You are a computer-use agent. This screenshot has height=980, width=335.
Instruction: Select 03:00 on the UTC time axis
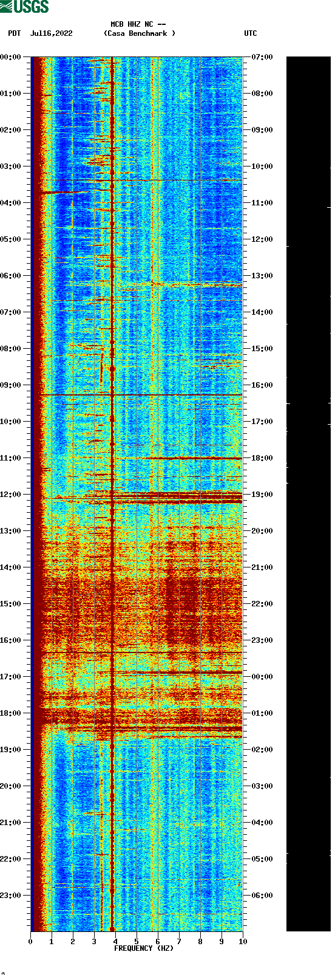262,786
